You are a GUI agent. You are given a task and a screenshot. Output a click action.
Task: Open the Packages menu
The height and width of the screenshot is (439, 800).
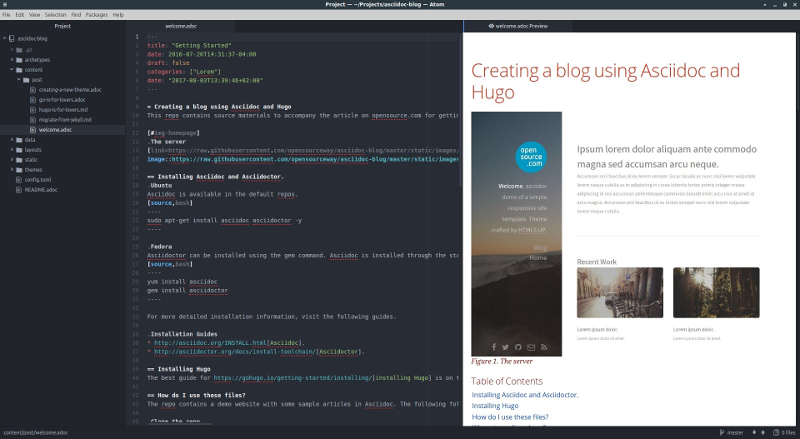pyautogui.click(x=96, y=15)
